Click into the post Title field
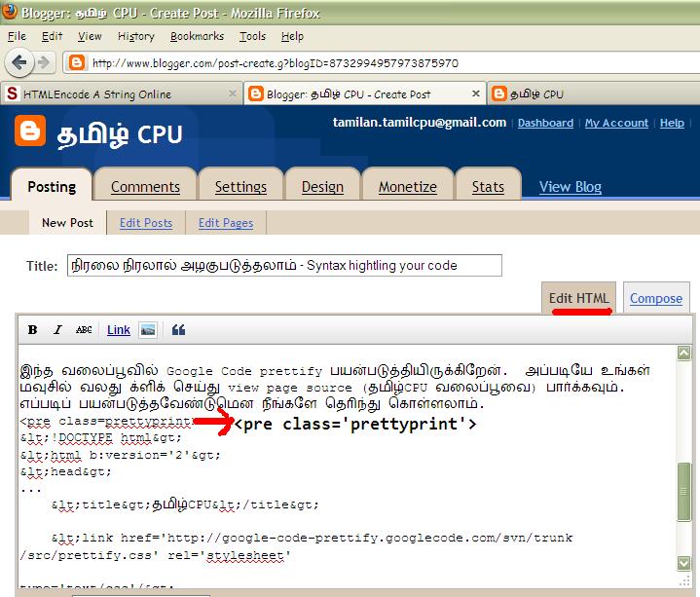Image resolution: width=700 pixels, height=597 pixels. click(x=284, y=265)
